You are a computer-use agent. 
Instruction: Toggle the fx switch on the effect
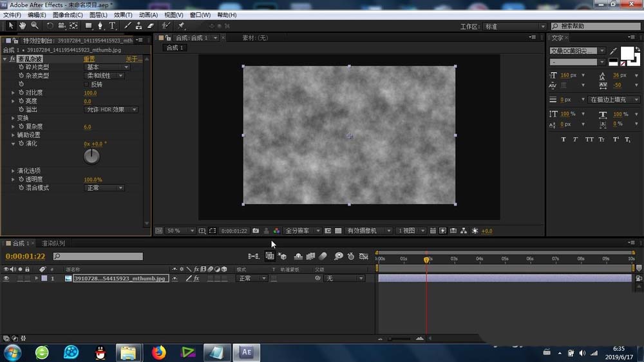(x=12, y=59)
